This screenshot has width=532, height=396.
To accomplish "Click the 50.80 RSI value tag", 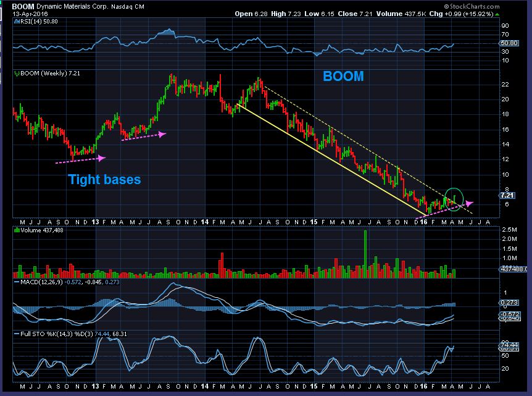I will (509, 43).
